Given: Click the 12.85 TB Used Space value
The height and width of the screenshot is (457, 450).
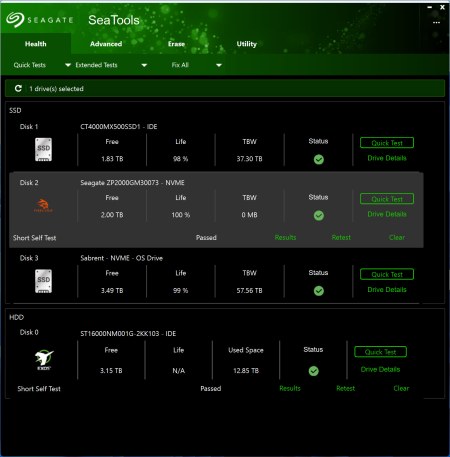Looking at the screenshot, I should point(246,371).
